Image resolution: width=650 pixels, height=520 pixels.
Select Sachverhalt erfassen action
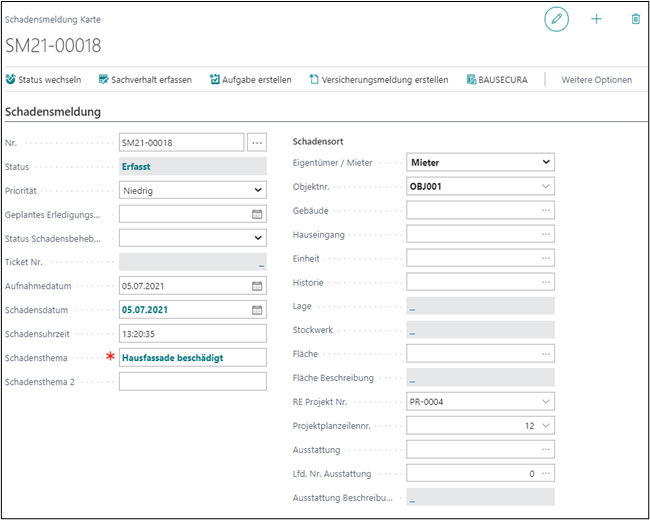(x=145, y=80)
